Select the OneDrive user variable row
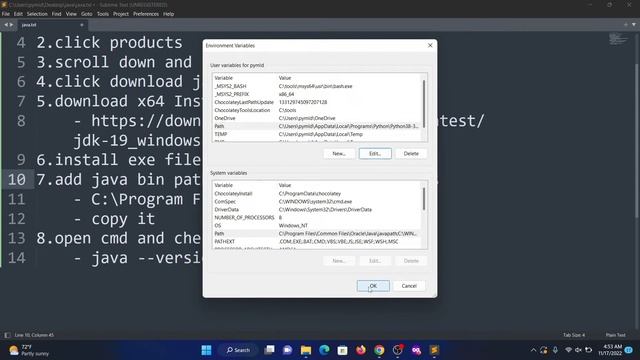Screen dimensions: 640x360 pos(317,118)
